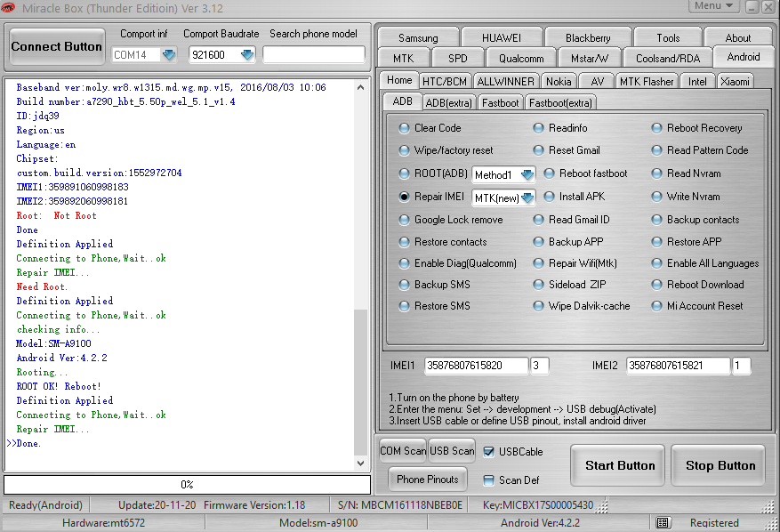Click the 'Hardware:mt6572' status entry
The image size is (780, 532).
pos(103,522)
